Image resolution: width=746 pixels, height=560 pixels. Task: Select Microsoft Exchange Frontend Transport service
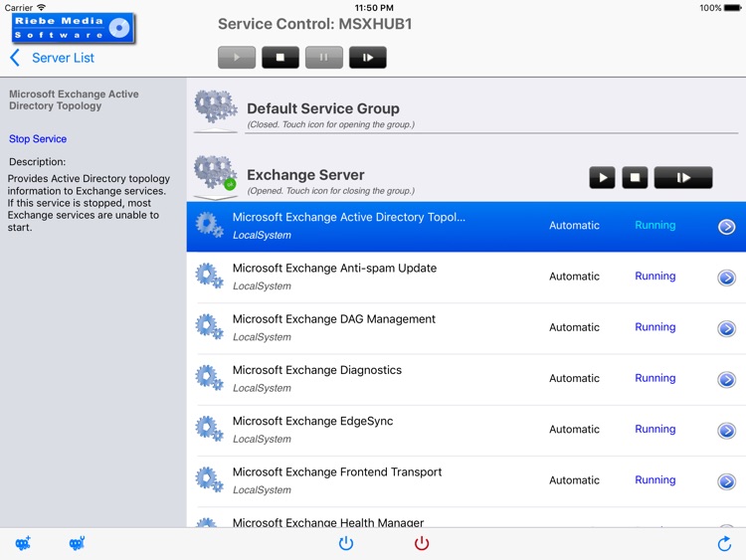pyautogui.click(x=466, y=481)
